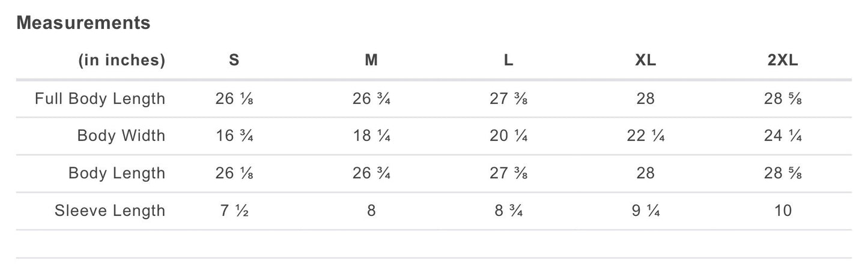868x270 pixels.
Task: Click the Sleeve Length value for size S
Action: click(x=234, y=211)
